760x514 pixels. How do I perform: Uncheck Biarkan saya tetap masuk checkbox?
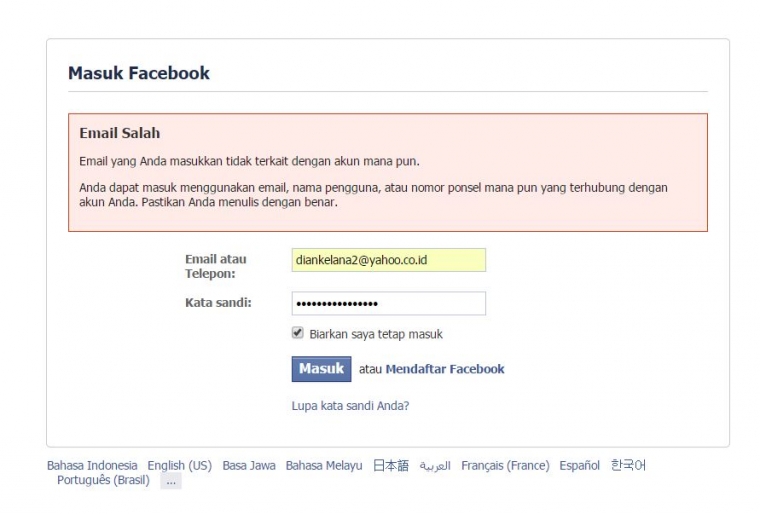click(x=298, y=333)
